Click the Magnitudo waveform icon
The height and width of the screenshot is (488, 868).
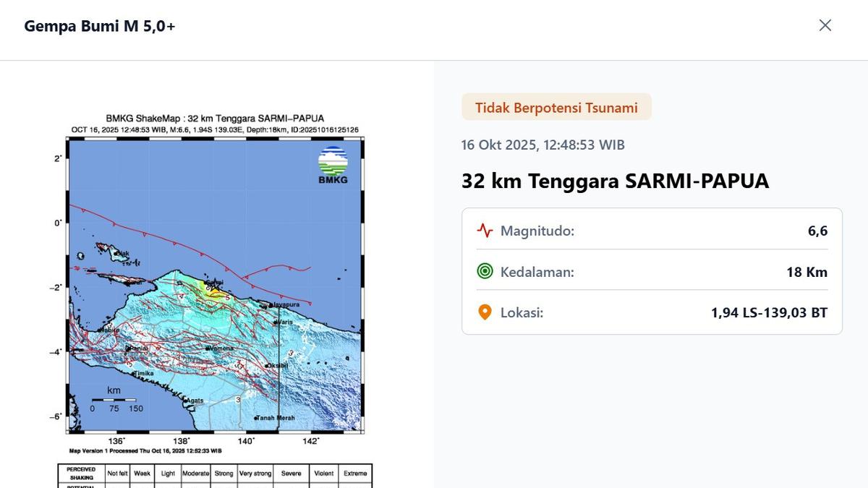coord(486,230)
